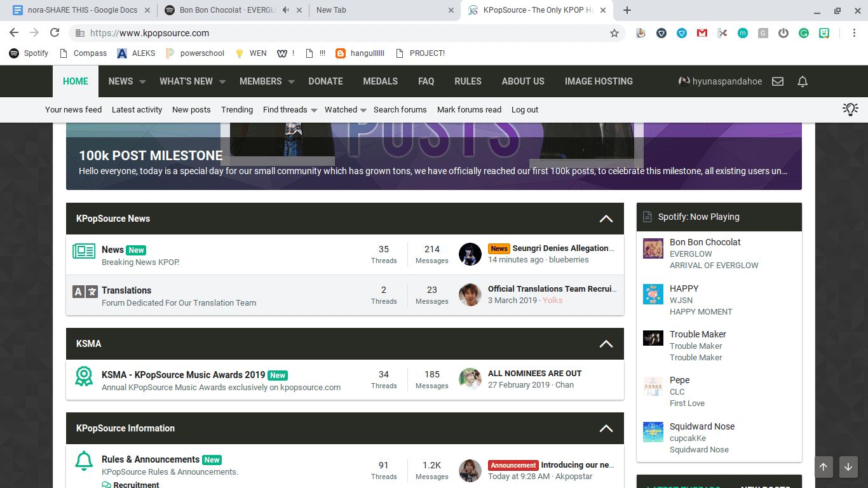Screen dimensions: 868x488
Task: Collapse the KPopSource Information section
Action: coord(606,428)
